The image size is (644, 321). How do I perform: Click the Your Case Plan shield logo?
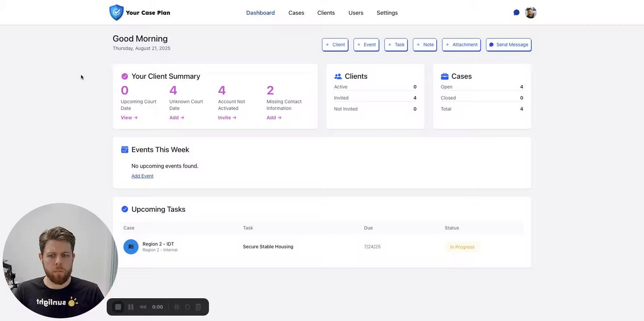(x=116, y=12)
